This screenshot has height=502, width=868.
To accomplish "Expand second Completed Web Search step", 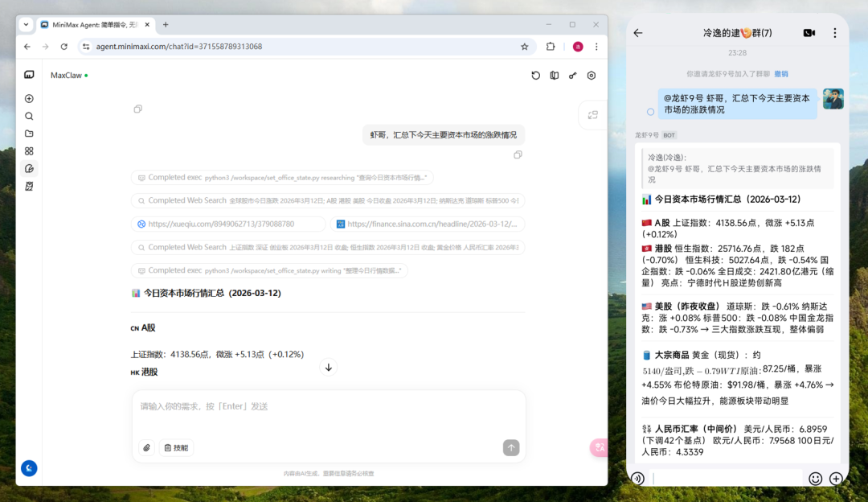I will pyautogui.click(x=328, y=247).
